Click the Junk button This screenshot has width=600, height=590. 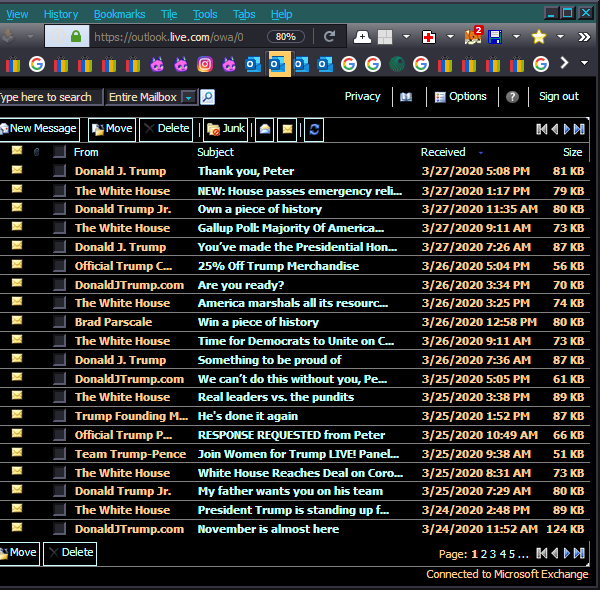coord(226,129)
